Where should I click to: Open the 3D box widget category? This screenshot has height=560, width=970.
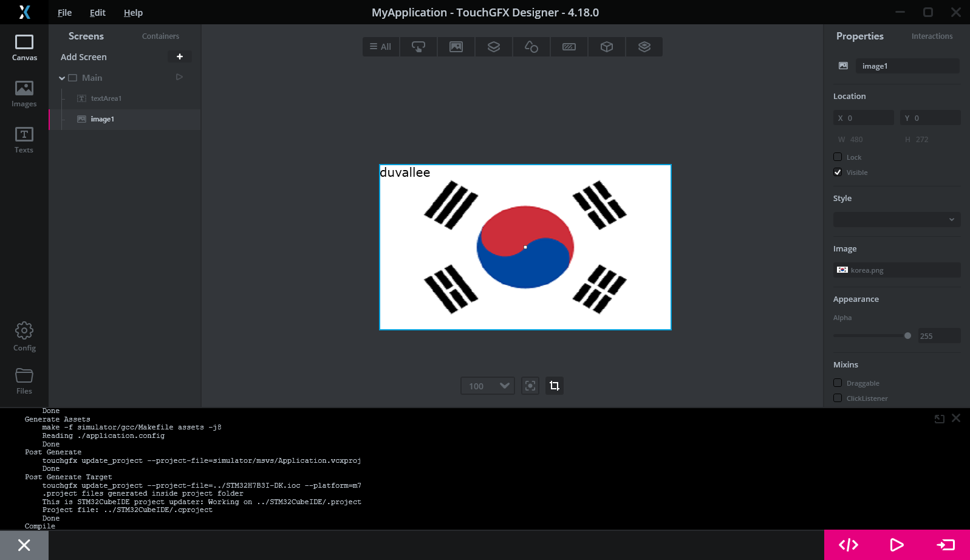[607, 47]
